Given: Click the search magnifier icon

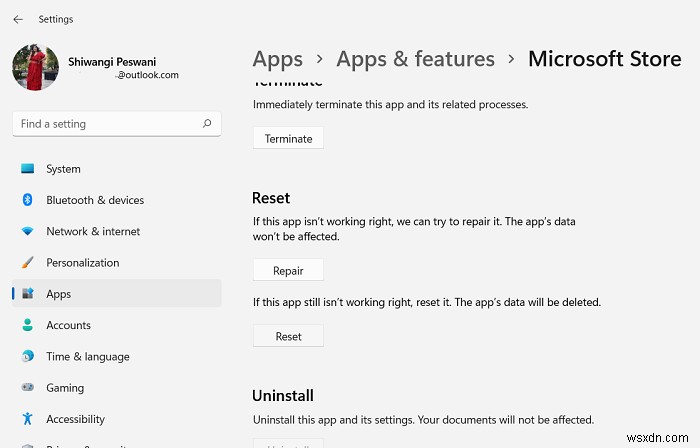Looking at the screenshot, I should click(207, 124).
